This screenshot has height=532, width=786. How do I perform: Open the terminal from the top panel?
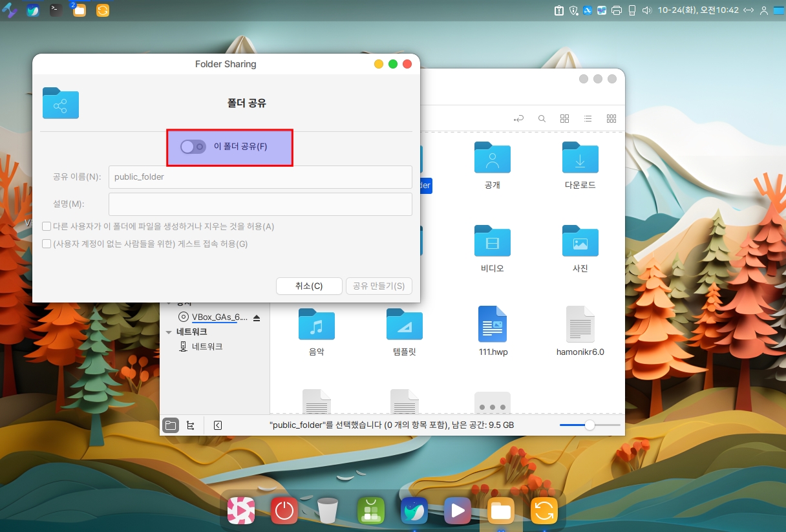coord(56,10)
